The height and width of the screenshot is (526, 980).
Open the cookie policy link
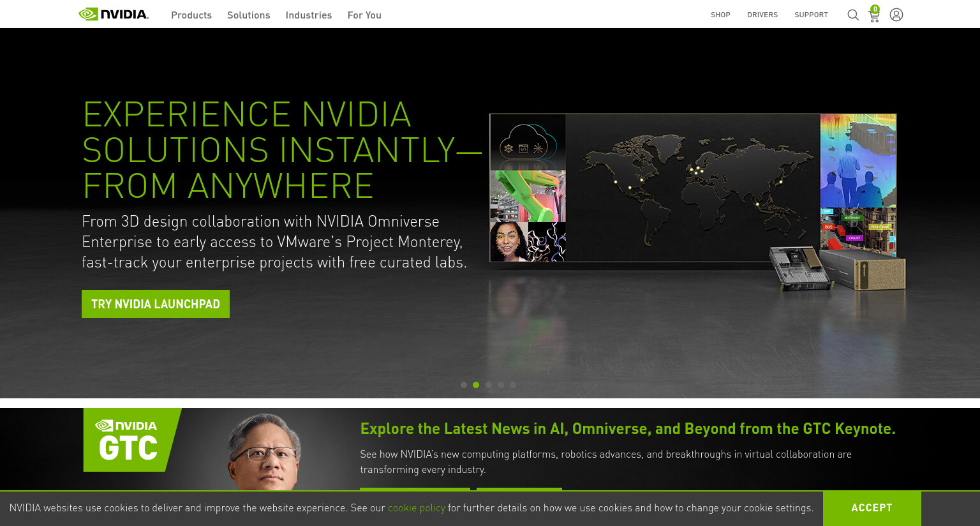point(417,508)
